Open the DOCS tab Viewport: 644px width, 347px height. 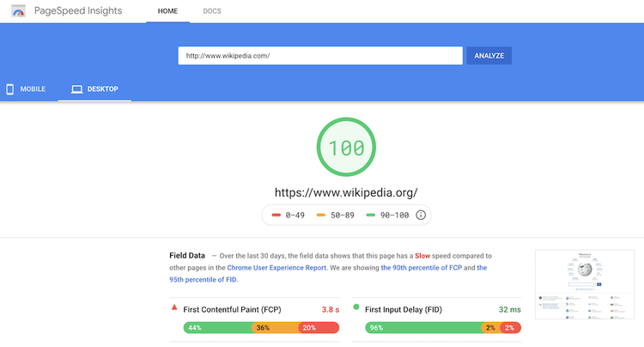212,11
